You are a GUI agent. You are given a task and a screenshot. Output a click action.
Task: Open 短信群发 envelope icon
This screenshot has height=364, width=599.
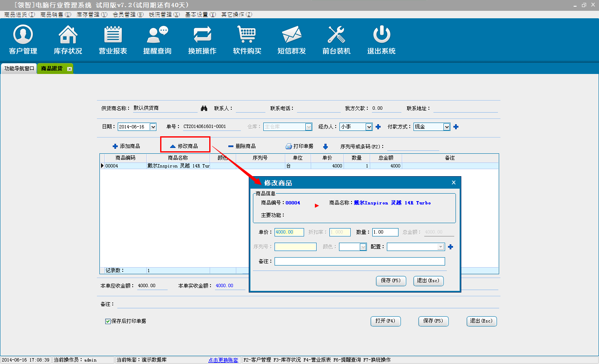[292, 35]
